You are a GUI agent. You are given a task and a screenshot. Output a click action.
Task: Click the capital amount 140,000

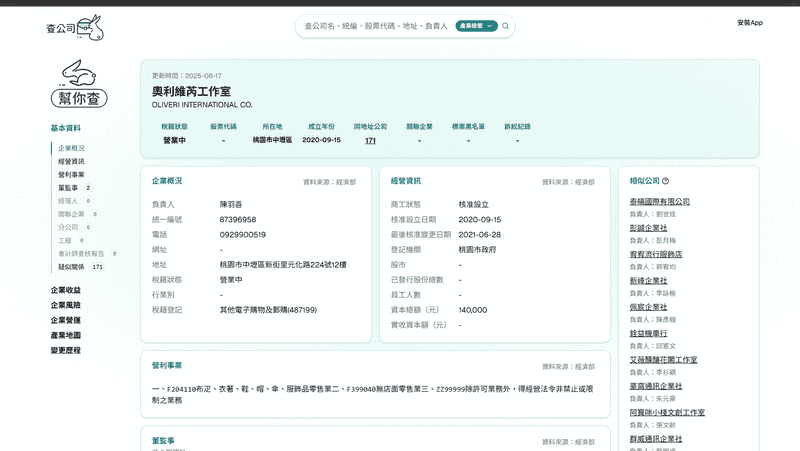click(473, 310)
